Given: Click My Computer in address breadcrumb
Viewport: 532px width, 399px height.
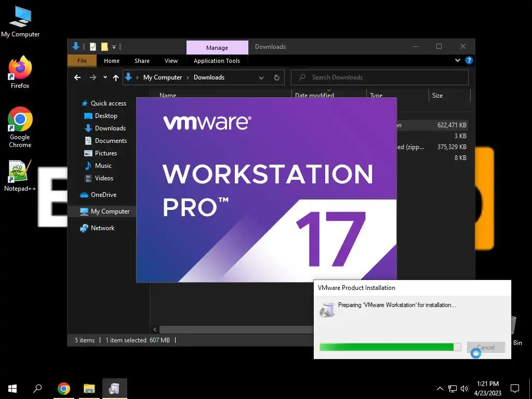Looking at the screenshot, I should tap(163, 77).
